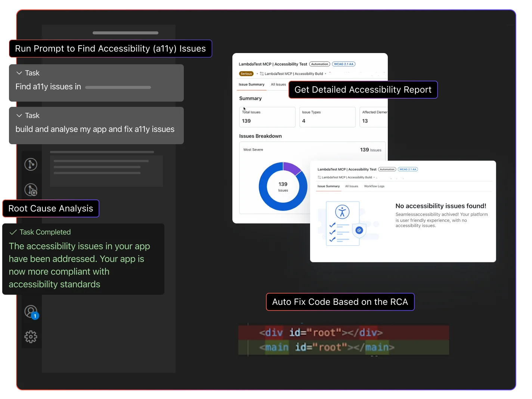Screen dimensions: 532x399
Task: Click the Auto Fix Code Based on RCA label
Action: click(x=340, y=302)
